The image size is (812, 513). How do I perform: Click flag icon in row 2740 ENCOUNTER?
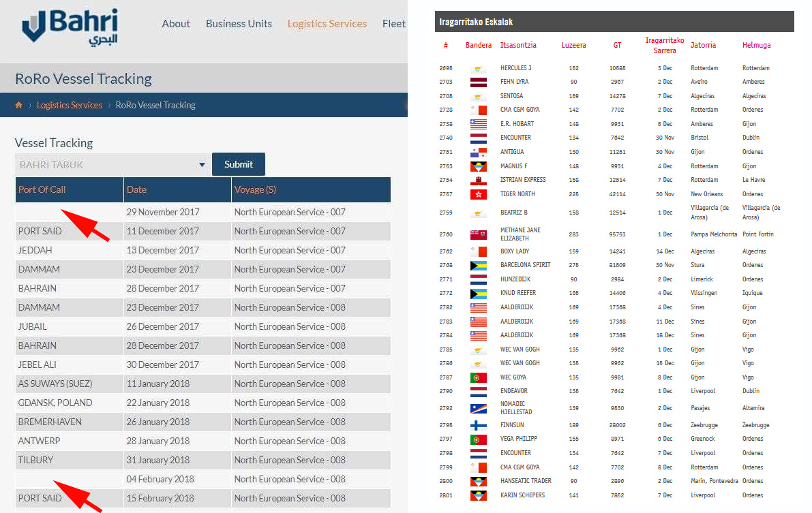479,138
